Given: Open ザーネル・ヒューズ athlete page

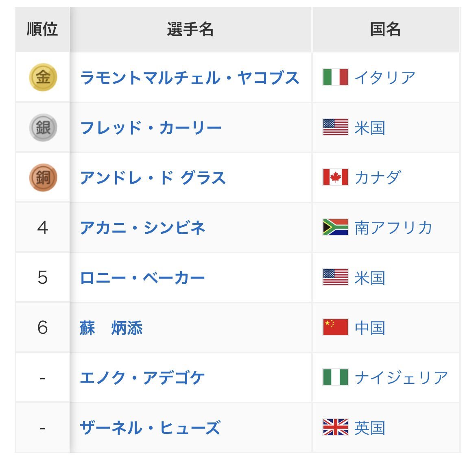Looking at the screenshot, I should (150, 428).
